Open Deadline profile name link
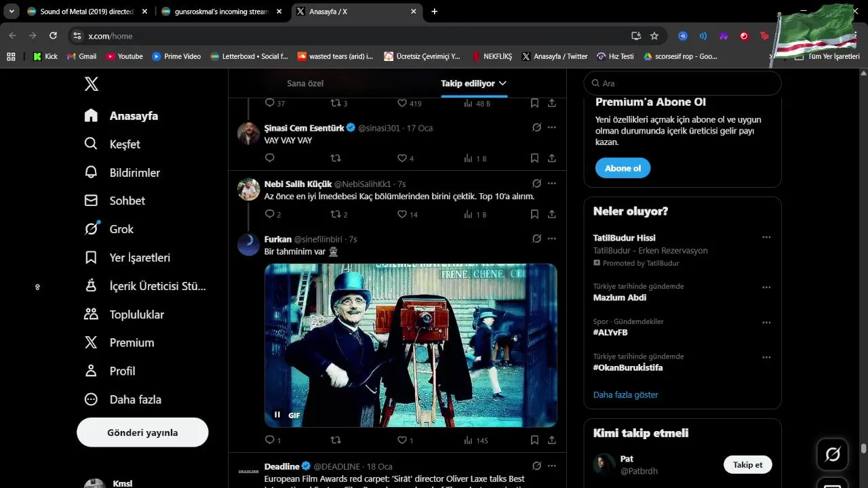Image resolution: width=868 pixels, height=488 pixels. [x=282, y=466]
